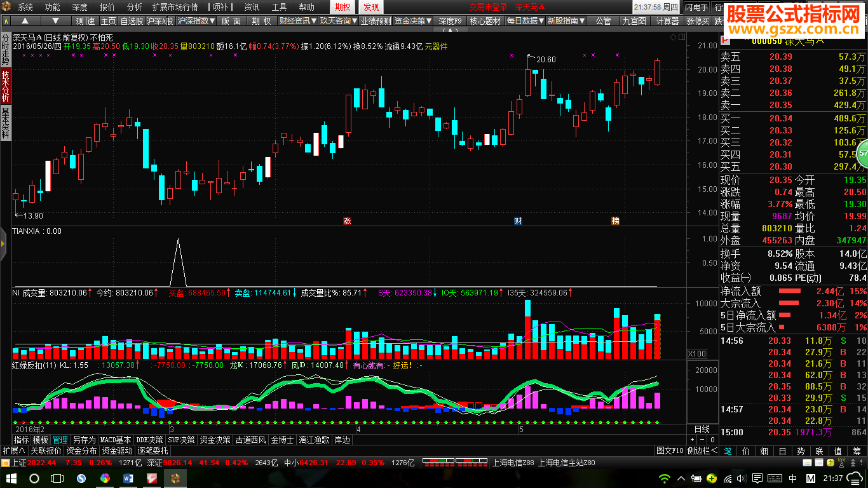
Task: Expand hidden tray icons chevron
Action: click(x=681, y=478)
